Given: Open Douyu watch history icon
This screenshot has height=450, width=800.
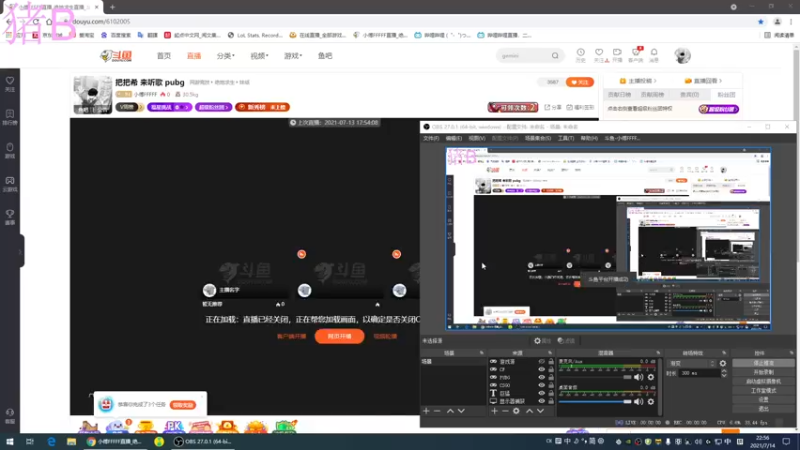Looking at the screenshot, I should (581, 55).
